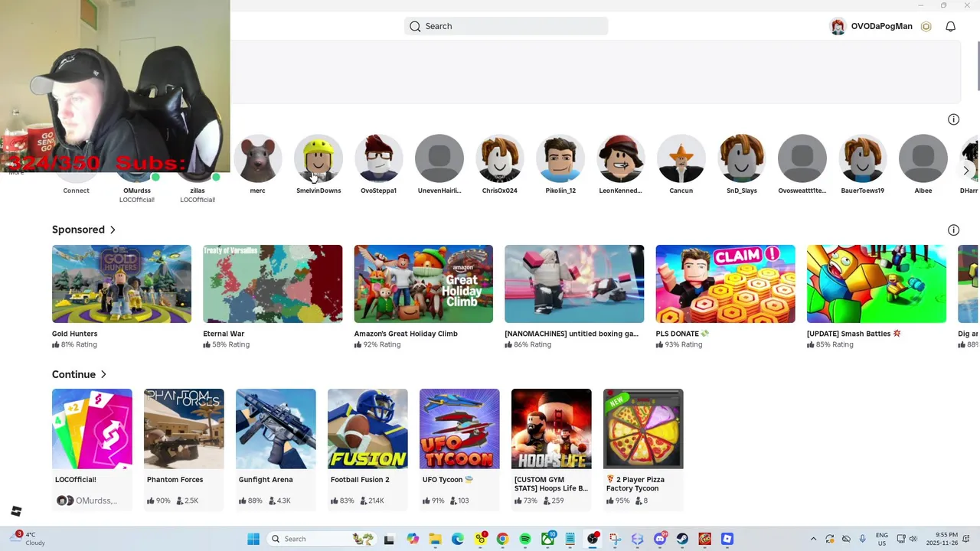Open the volume tray icon

pyautogui.click(x=913, y=539)
